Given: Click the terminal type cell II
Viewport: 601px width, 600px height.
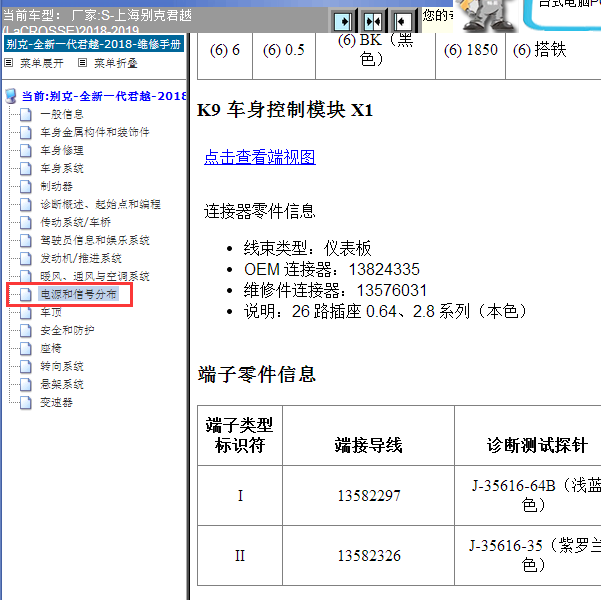Looking at the screenshot, I should (x=240, y=556).
